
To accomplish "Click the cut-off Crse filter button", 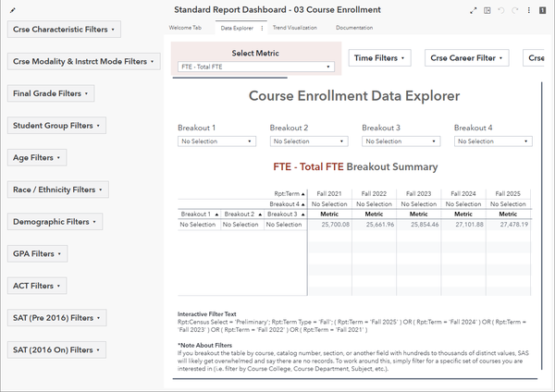I will click(534, 58).
